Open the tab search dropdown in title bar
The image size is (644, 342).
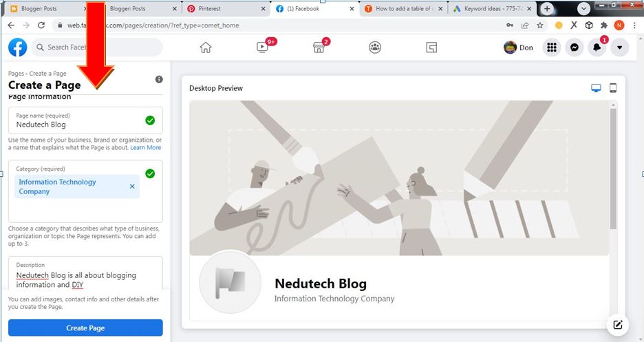pos(583,9)
